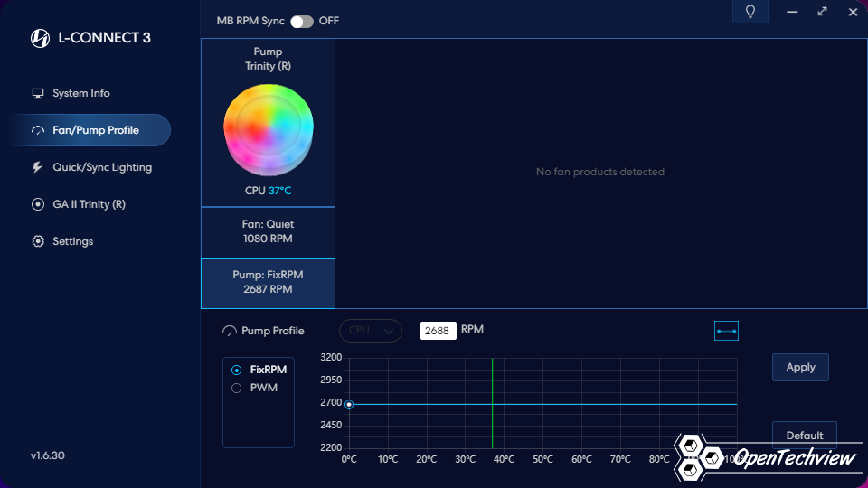Click the Settings gear icon
This screenshot has width=868, height=488.
pos(38,241)
